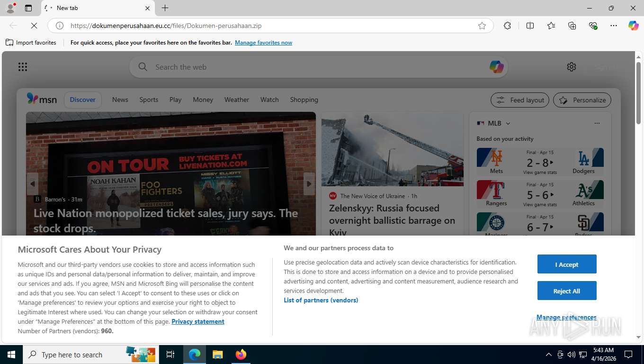This screenshot has height=364, width=644.
Task: Click the Personalize button
Action: tap(582, 100)
